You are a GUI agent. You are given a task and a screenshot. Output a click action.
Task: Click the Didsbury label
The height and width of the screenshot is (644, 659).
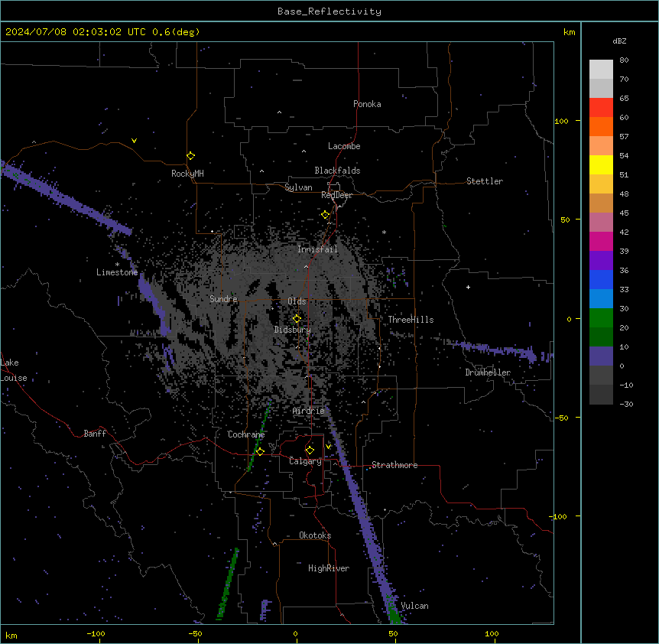point(293,330)
